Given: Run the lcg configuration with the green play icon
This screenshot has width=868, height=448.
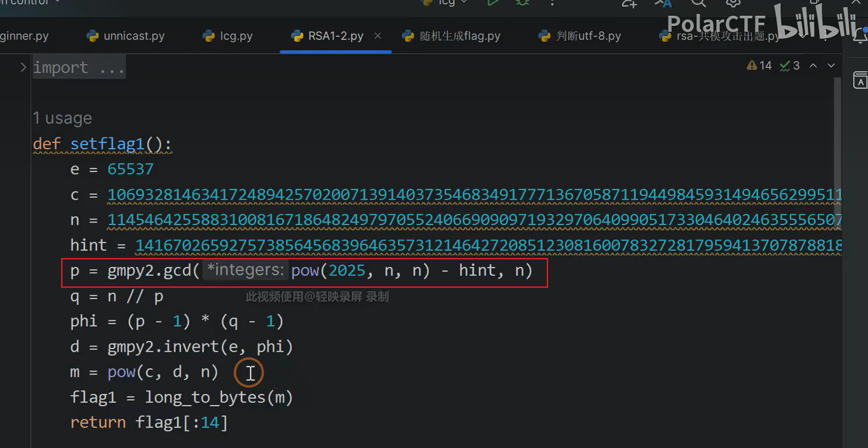Looking at the screenshot, I should [493, 3].
